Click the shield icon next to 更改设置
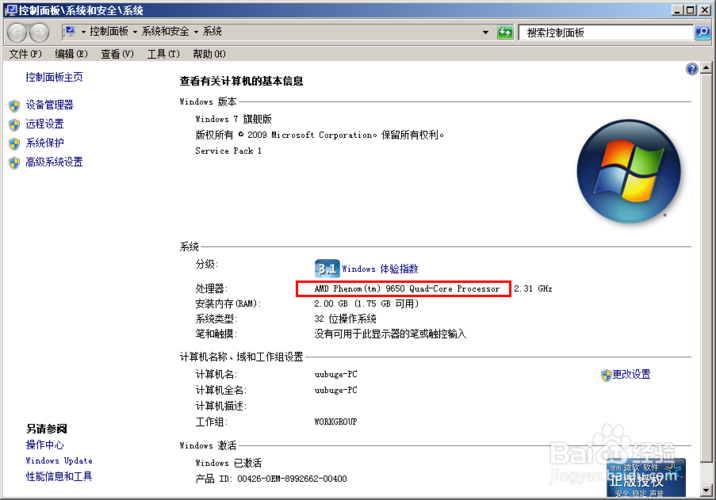This screenshot has height=500, width=716. click(x=606, y=375)
